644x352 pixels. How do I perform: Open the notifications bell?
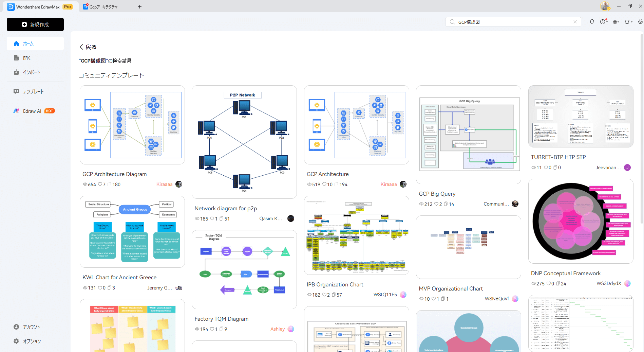click(x=592, y=22)
